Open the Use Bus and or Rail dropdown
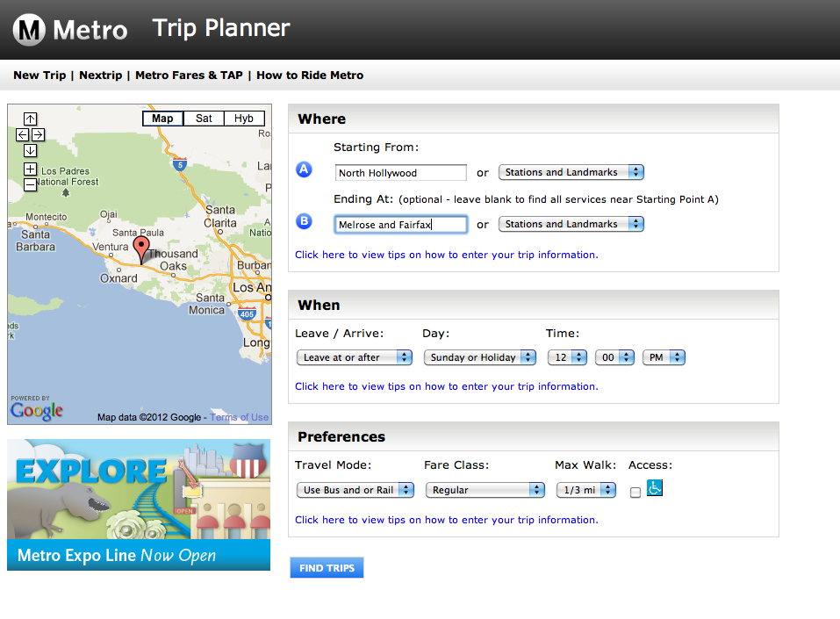Viewport: 840px width, 619px height. pos(355,490)
